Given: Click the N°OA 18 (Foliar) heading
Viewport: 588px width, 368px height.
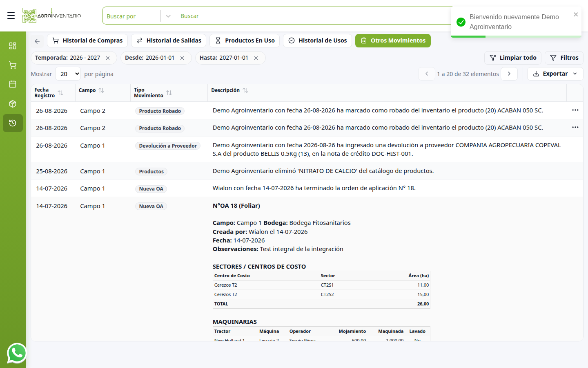Looking at the screenshot, I should [x=236, y=206].
